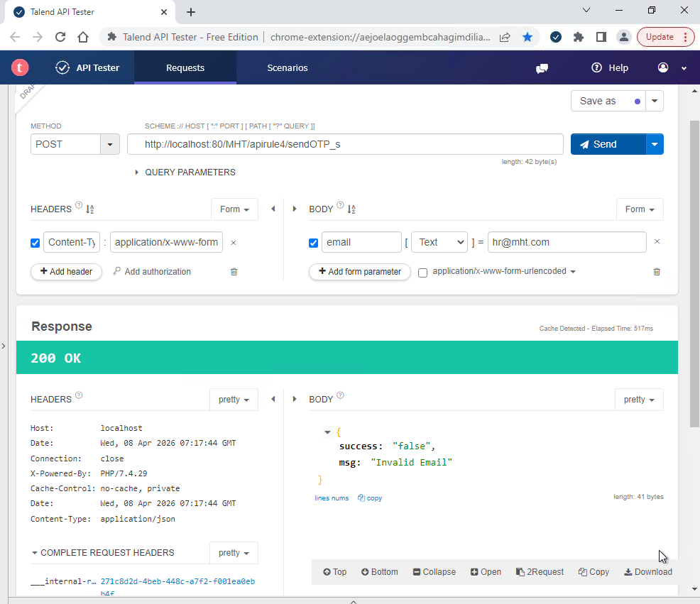Image resolution: width=700 pixels, height=604 pixels.
Task: Bookmark page with Chrome star icon
Action: pos(527,37)
